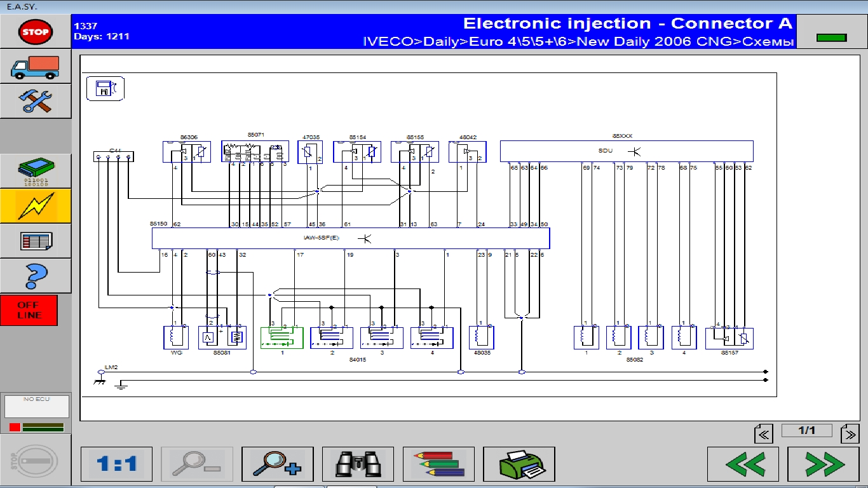Screen dimensions: 868x488
Task: Open the question mark help icon
Action: click(36, 276)
